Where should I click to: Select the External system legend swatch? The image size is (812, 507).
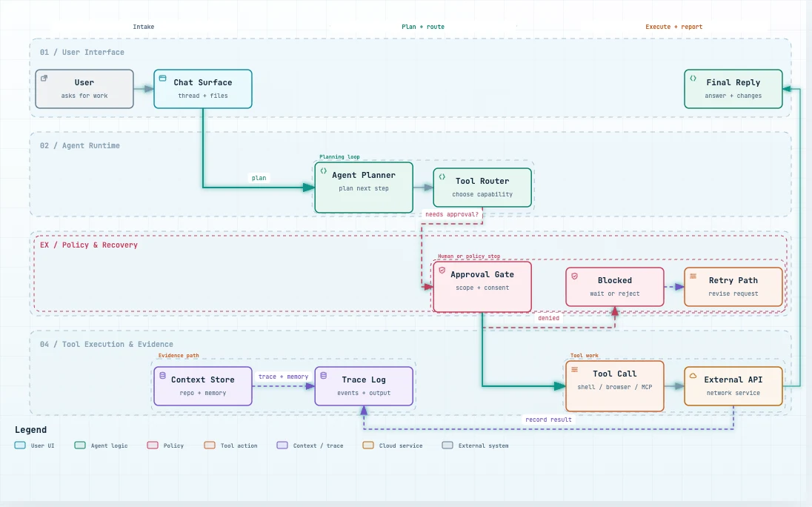[447, 445]
